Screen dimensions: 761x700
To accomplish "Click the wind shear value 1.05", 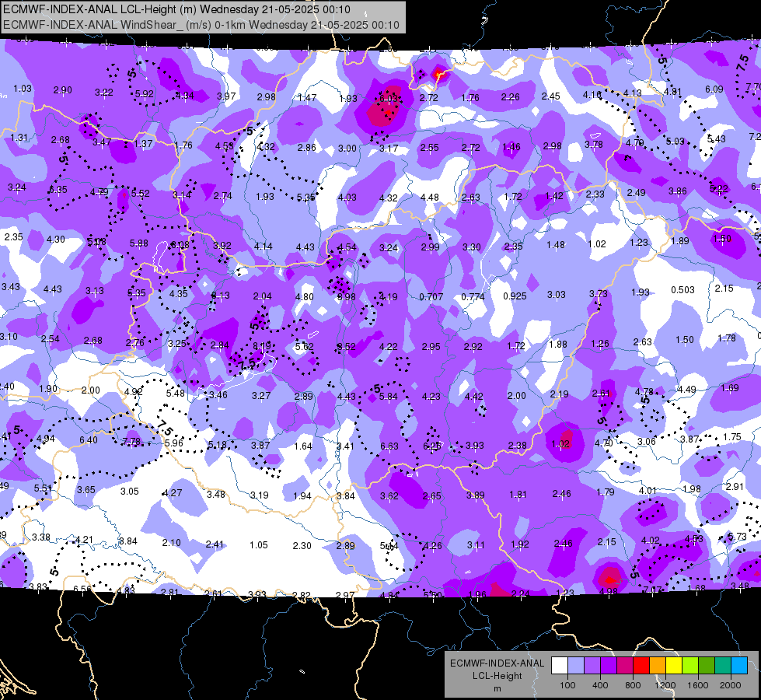I will pyautogui.click(x=259, y=545).
